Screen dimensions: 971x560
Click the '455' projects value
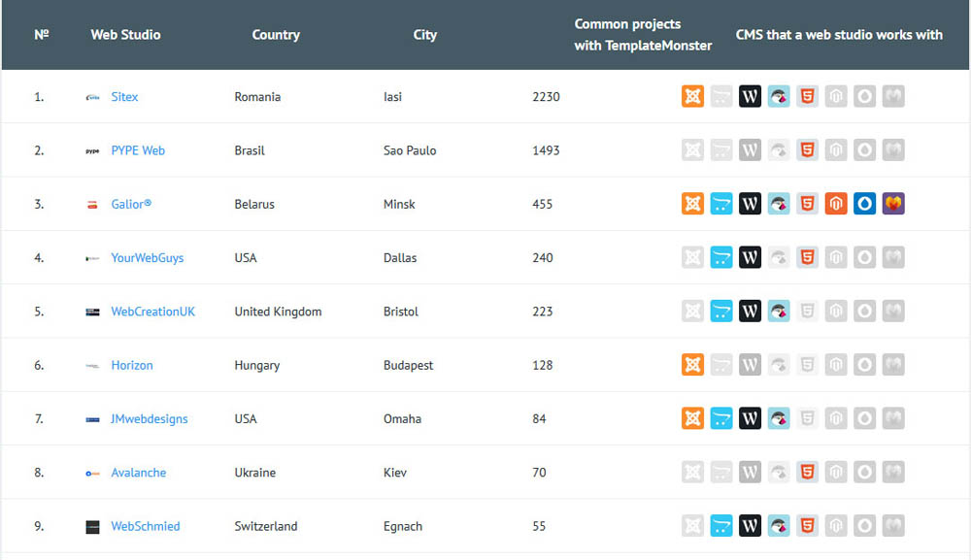click(x=543, y=204)
